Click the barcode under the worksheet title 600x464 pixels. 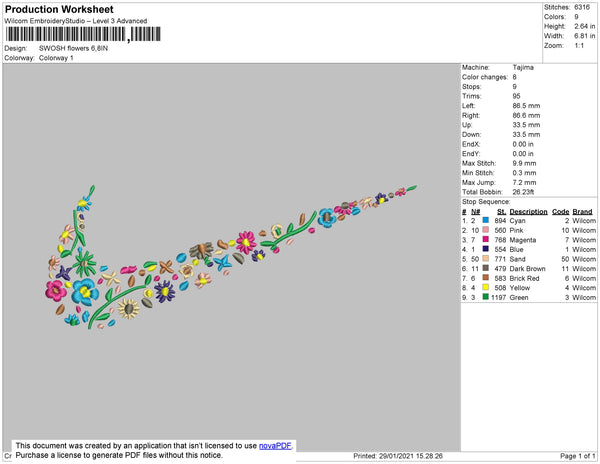83,34
